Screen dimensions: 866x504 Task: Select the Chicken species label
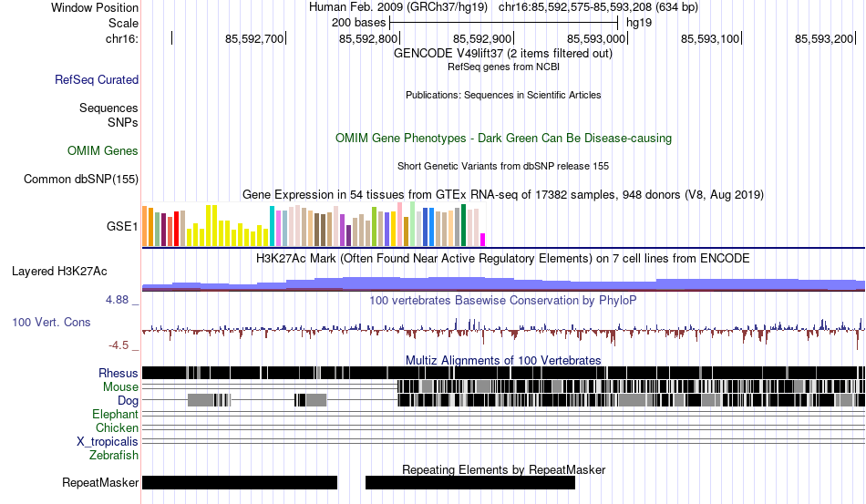tap(117, 427)
